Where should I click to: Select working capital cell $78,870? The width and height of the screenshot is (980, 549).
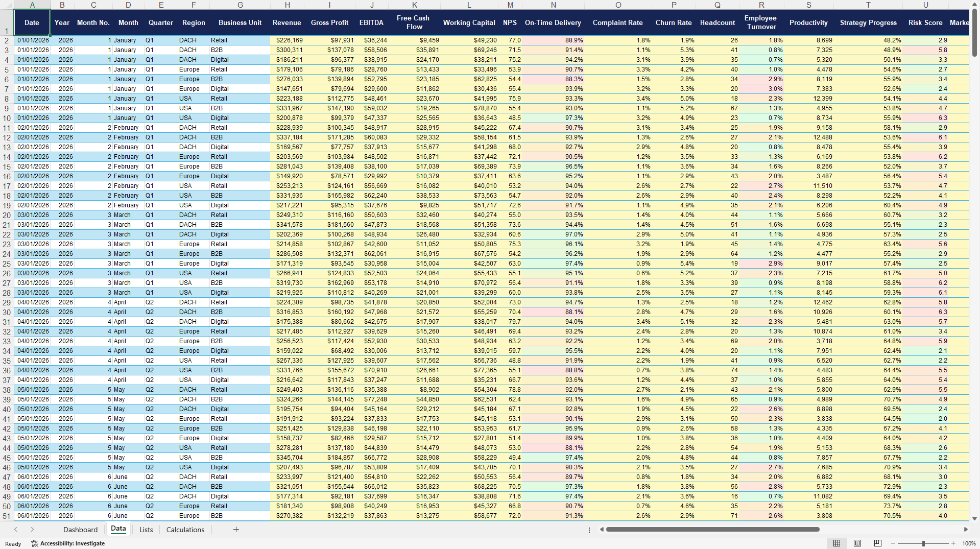pos(469,108)
